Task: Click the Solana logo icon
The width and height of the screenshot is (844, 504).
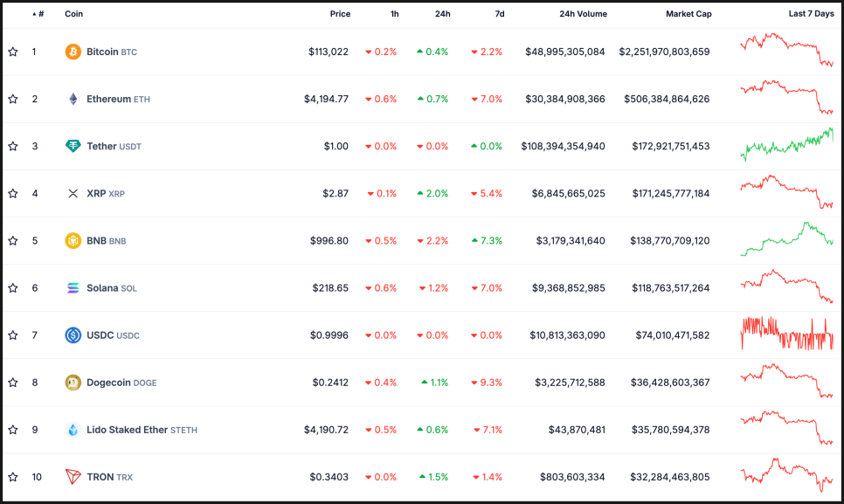Action: [73, 287]
